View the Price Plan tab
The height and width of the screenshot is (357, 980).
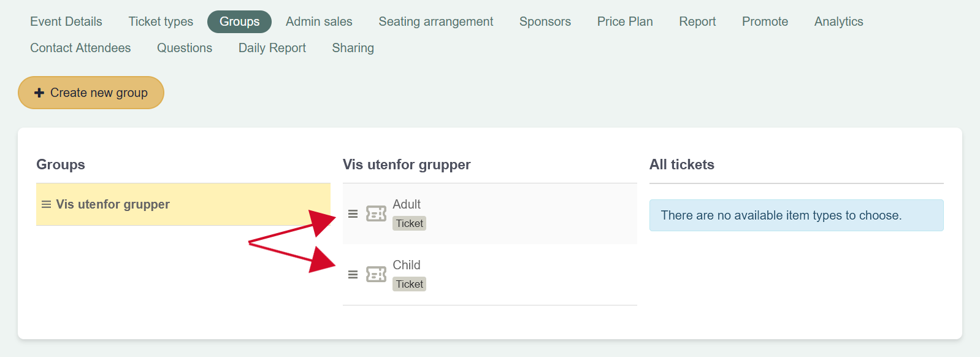click(x=625, y=21)
